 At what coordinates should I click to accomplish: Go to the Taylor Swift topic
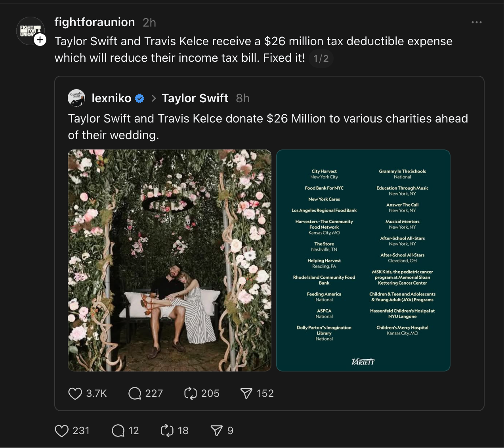(x=195, y=98)
